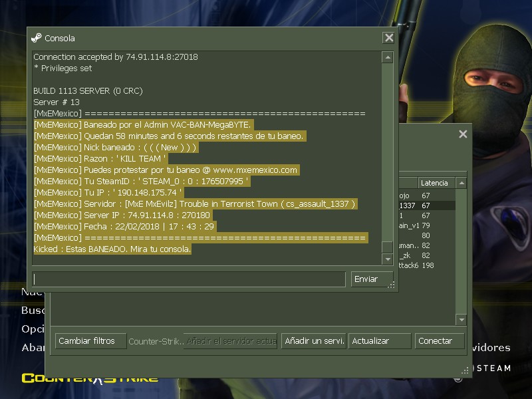Click the Steam logo icon in Consola title bar
Image resolution: width=532 pixels, height=399 pixels.
click(37, 38)
